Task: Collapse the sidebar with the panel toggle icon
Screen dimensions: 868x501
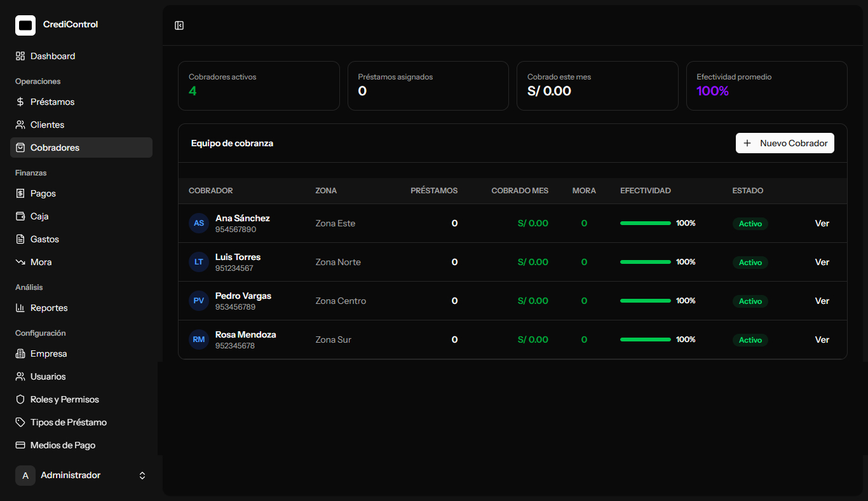Action: [x=179, y=25]
